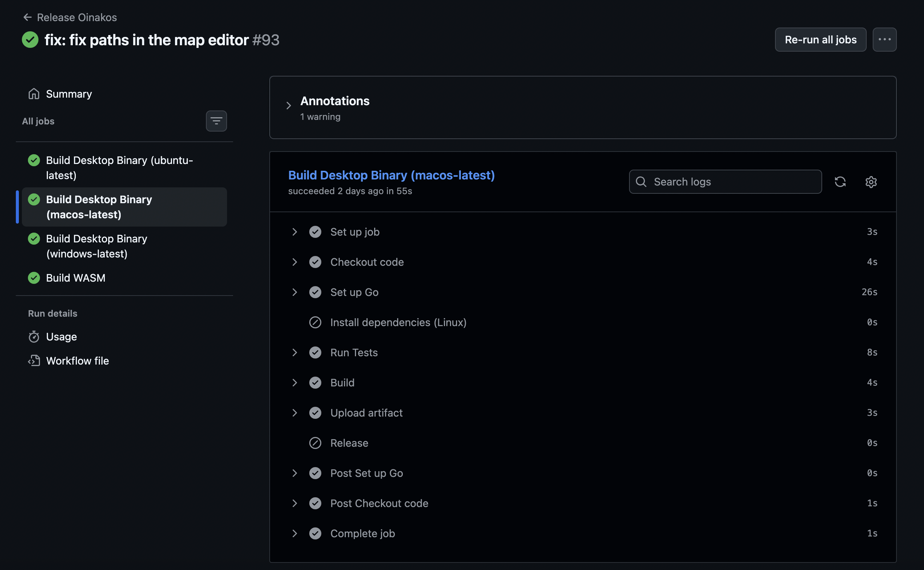The image size is (924, 570).
Task: Open the Build Desktop Binary (macos-latest) job link
Action: [x=391, y=175]
